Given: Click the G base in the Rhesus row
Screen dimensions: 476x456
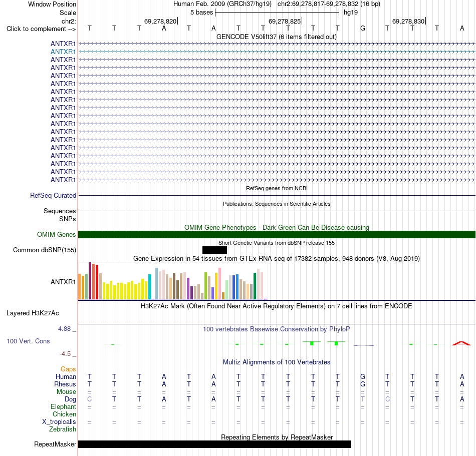Looking at the screenshot, I should (x=362, y=384).
